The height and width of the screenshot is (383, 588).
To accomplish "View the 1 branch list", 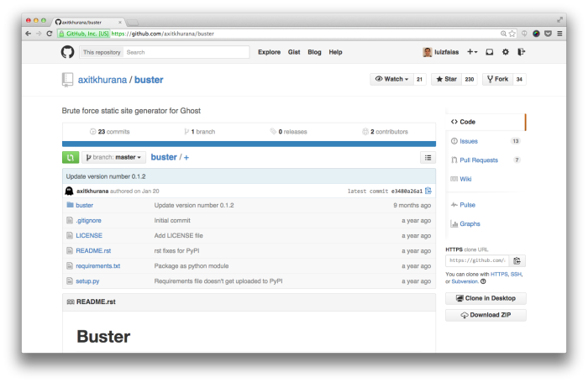I will tap(200, 132).
